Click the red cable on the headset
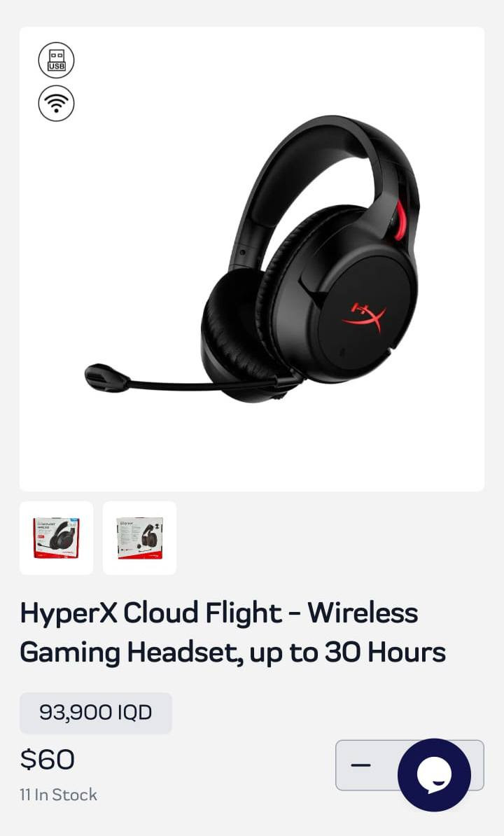The height and width of the screenshot is (836, 504). [x=400, y=221]
